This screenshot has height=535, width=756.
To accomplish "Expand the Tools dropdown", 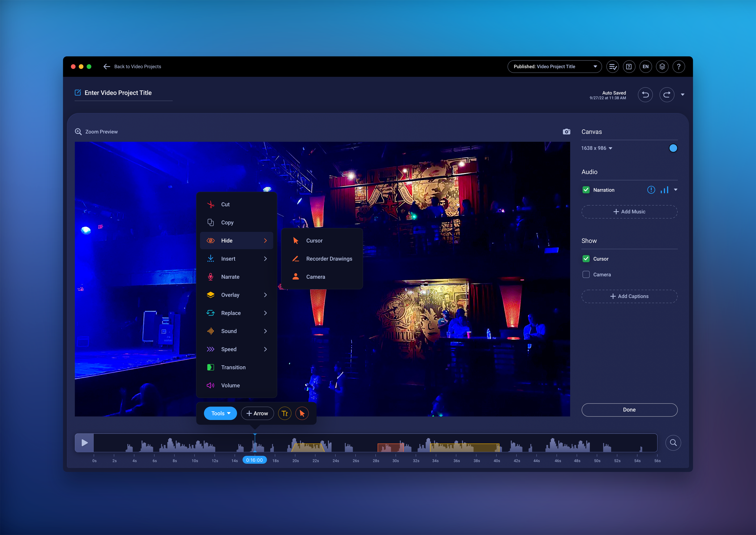I will click(x=220, y=413).
